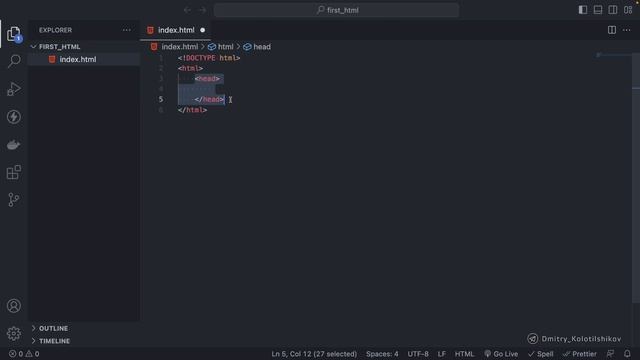Open the Explorer view in activity bar

pyautogui.click(x=13, y=34)
